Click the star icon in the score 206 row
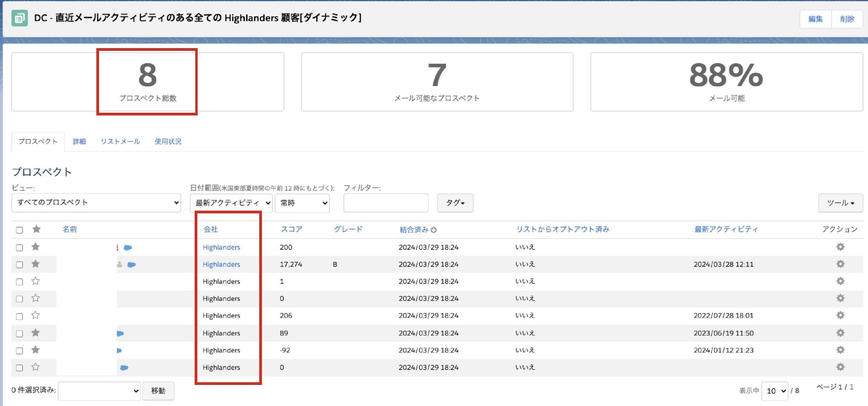The width and height of the screenshot is (868, 406). pyautogui.click(x=35, y=315)
